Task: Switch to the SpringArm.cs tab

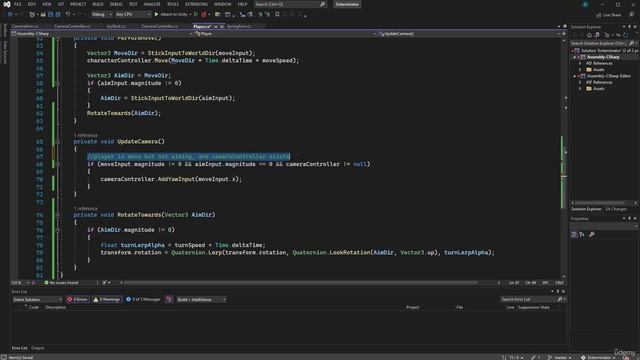Action: 239,26
